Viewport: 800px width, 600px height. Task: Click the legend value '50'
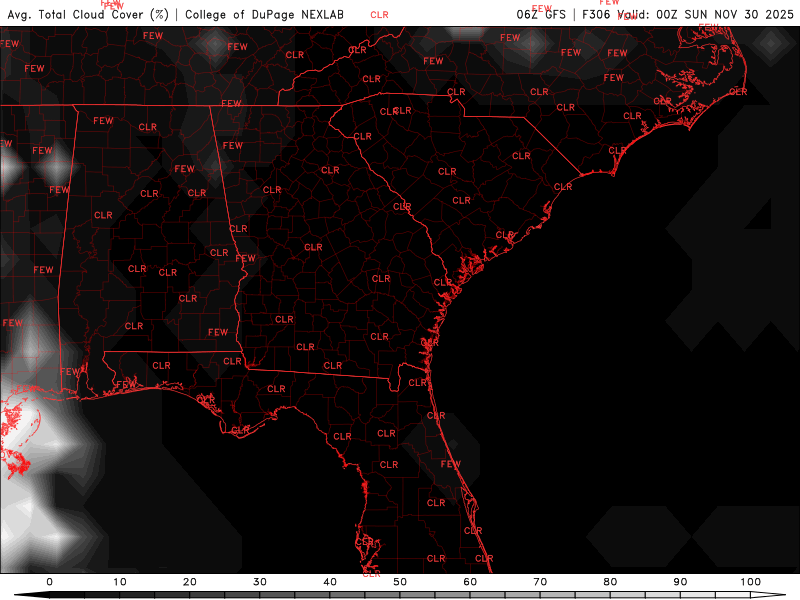coord(400,582)
